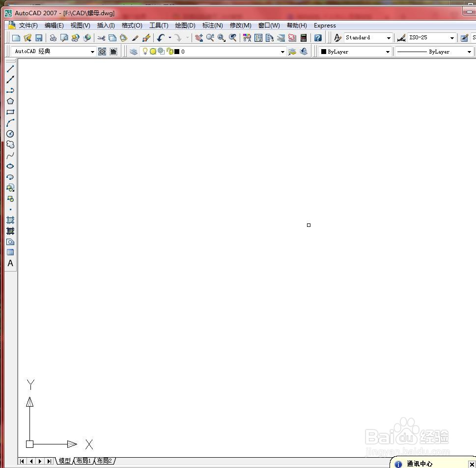Click the Help question mark icon
The width and height of the screenshot is (476, 468).
click(x=318, y=38)
